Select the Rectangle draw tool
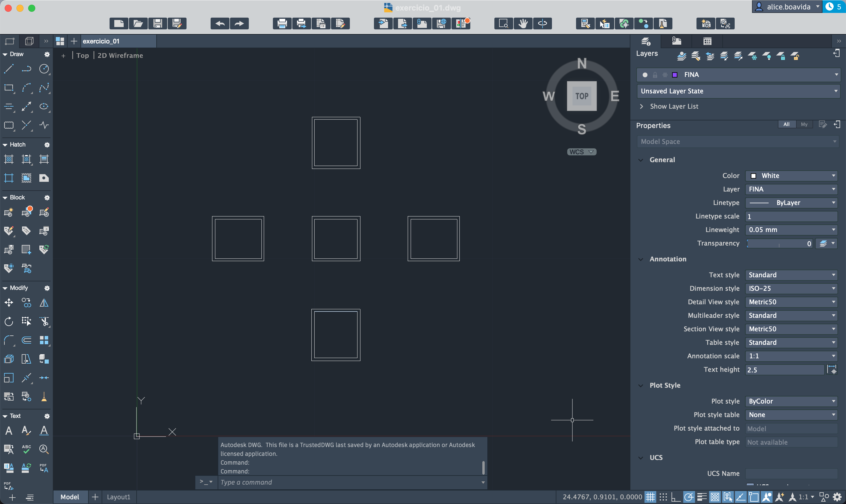Viewport: 846px width, 504px height. [9, 88]
